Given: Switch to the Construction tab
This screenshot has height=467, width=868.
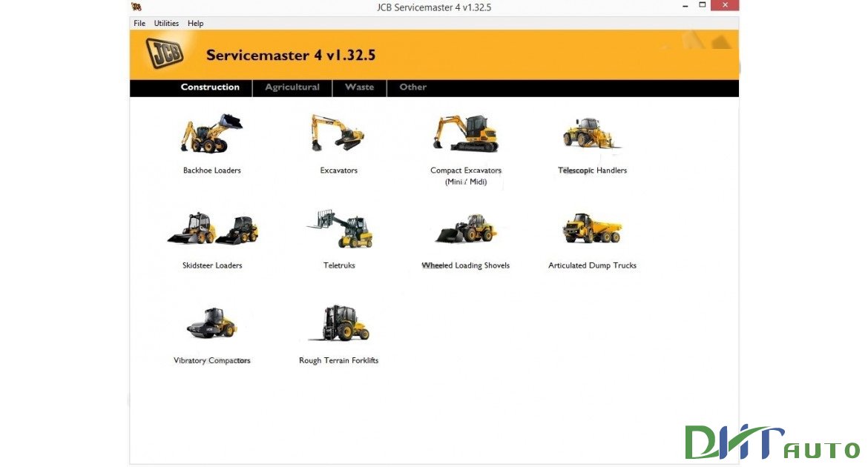Looking at the screenshot, I should tap(210, 87).
